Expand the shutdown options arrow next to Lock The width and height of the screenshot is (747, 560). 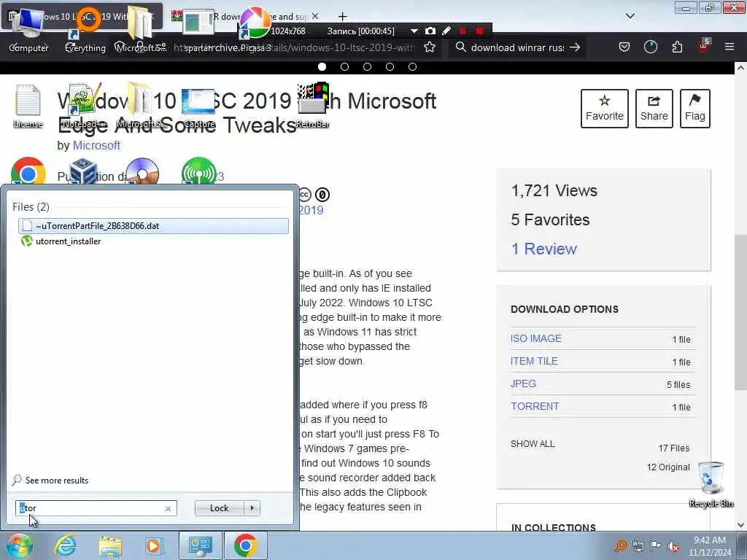pos(252,508)
